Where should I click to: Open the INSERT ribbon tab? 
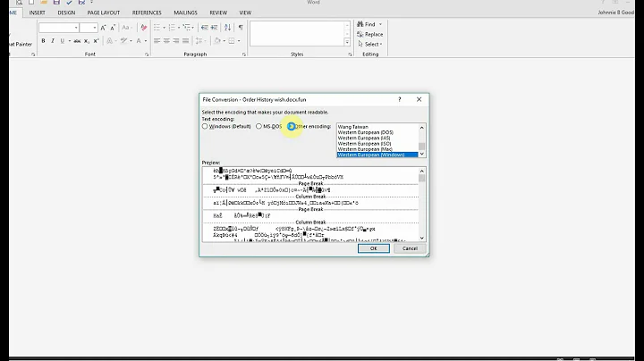tap(37, 13)
